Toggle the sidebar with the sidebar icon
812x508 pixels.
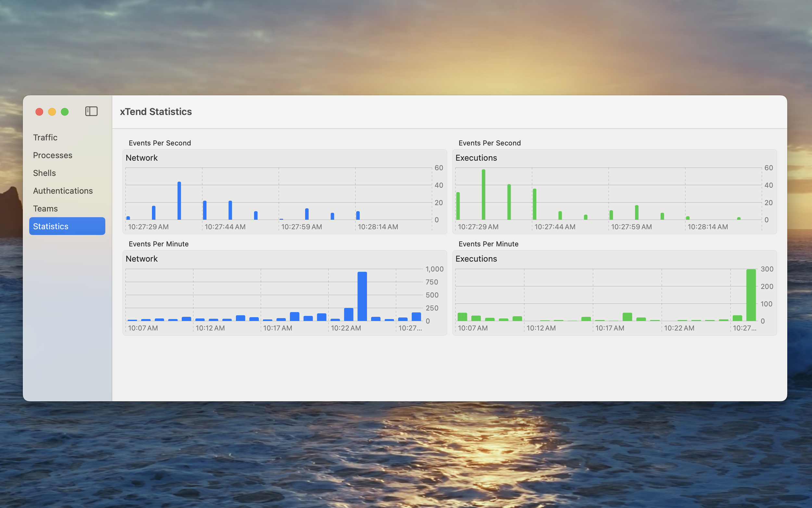pyautogui.click(x=91, y=111)
